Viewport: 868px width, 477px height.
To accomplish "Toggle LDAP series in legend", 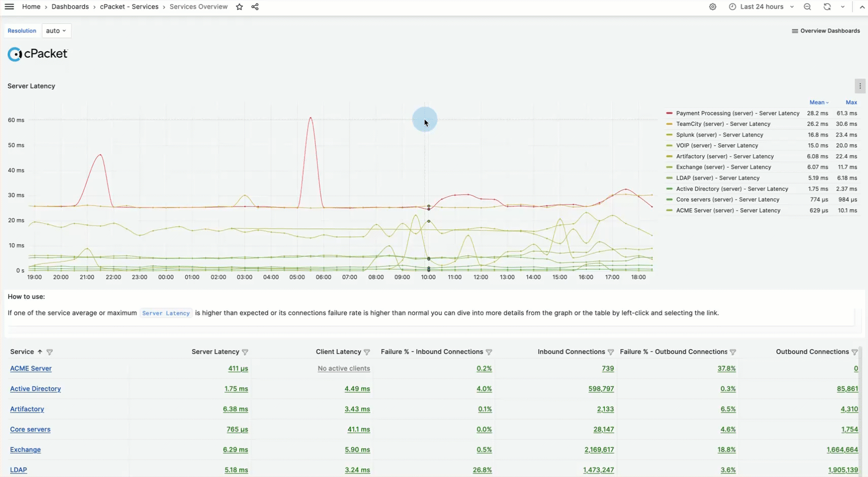I will [718, 178].
